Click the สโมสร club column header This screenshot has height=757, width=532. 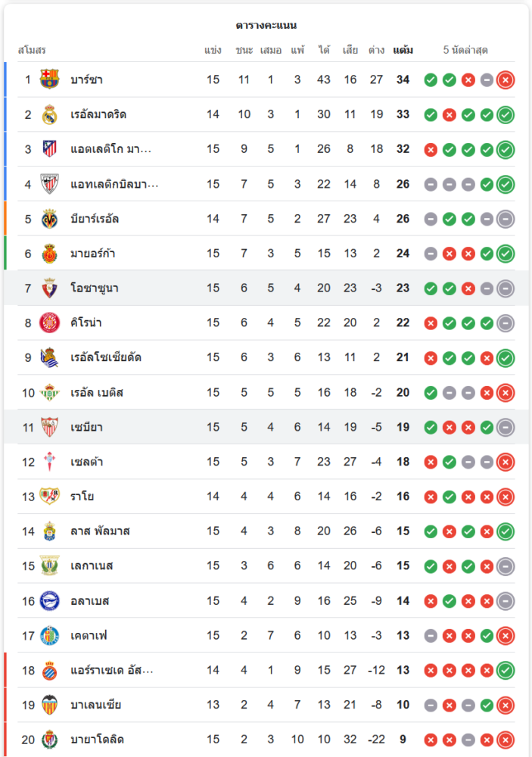(x=32, y=50)
